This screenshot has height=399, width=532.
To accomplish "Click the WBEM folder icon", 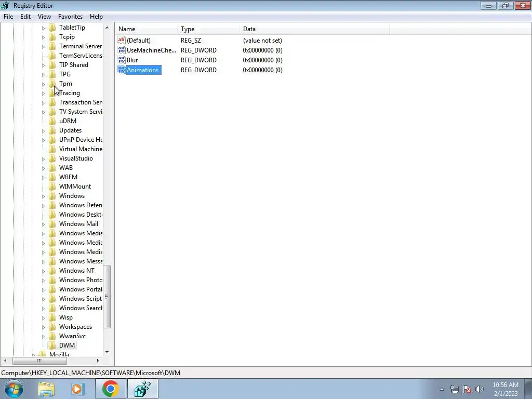I will click(x=52, y=177).
